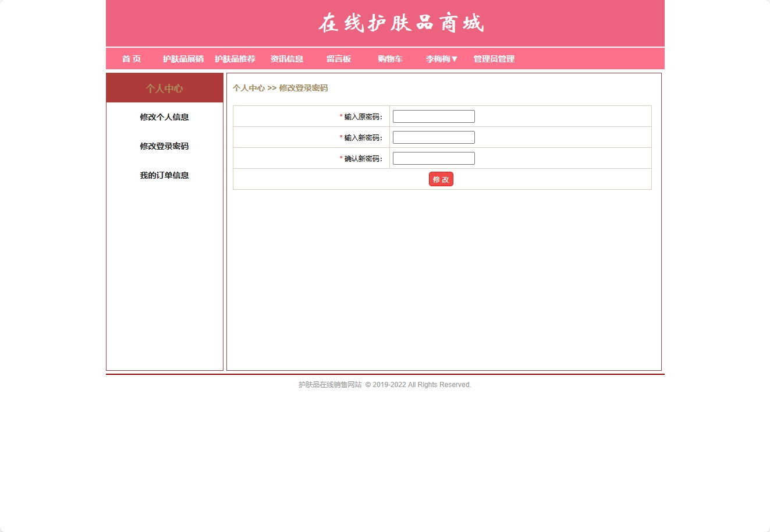
Task: Select 修改登录密码 in the sidebar
Action: click(164, 146)
